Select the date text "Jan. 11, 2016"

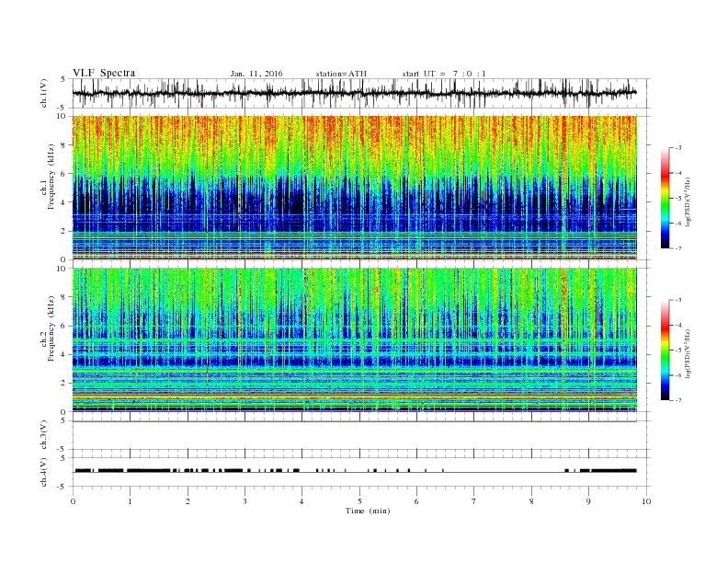coord(256,74)
